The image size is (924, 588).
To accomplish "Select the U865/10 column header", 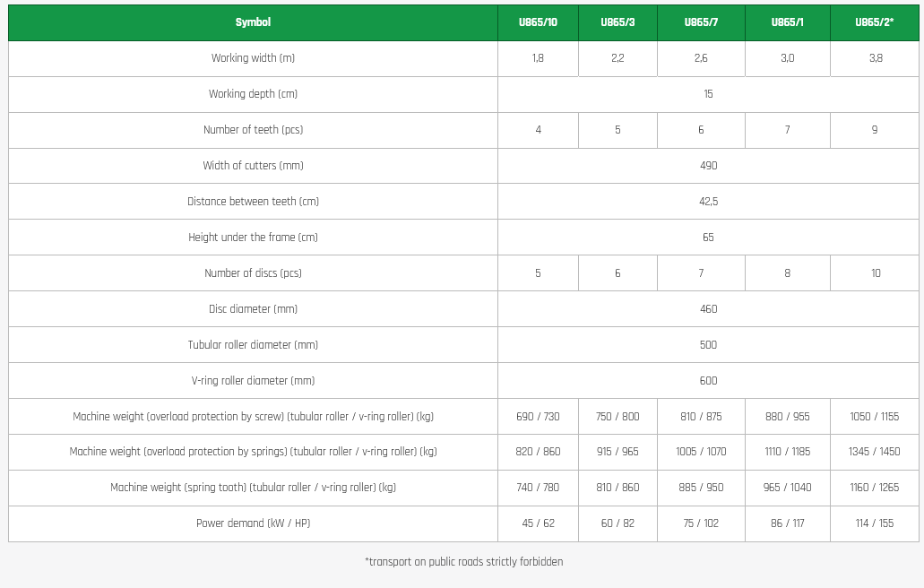I will click(538, 22).
